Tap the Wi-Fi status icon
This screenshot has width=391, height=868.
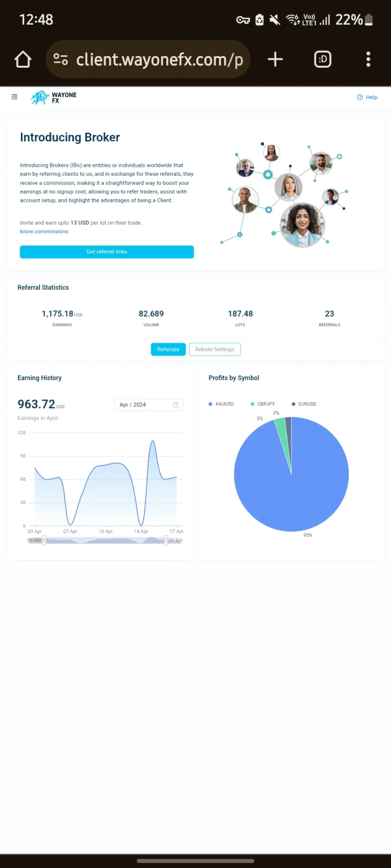click(293, 20)
